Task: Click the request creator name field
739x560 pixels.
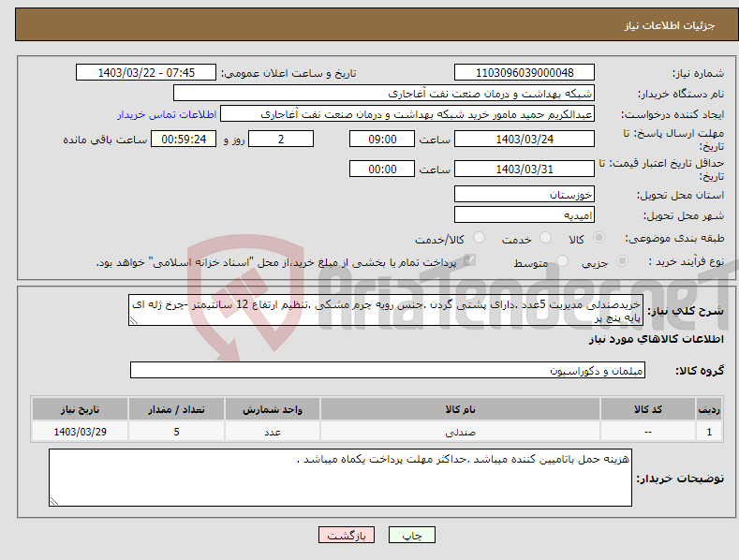Action: (407, 114)
